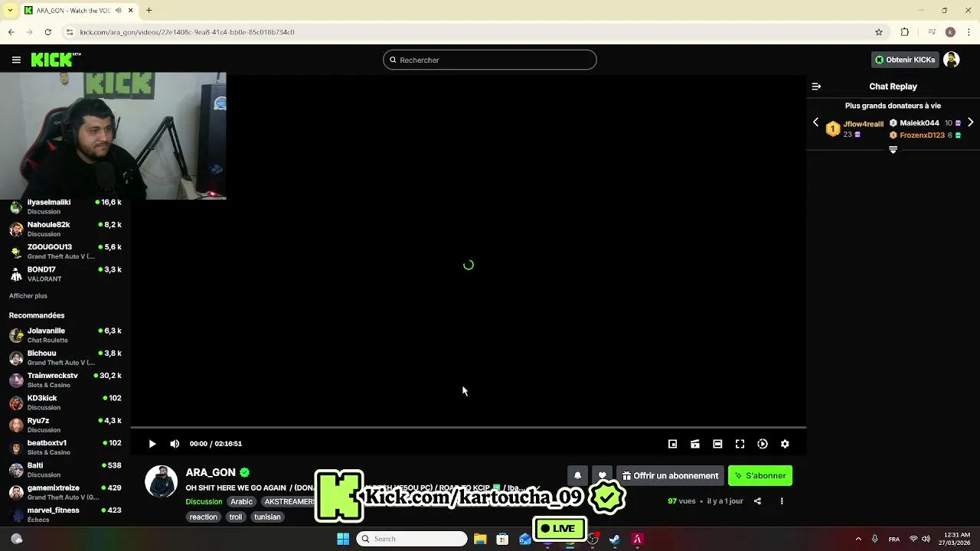The width and height of the screenshot is (980, 551).
Task: Turn on notifications with bell icon
Action: tap(578, 475)
